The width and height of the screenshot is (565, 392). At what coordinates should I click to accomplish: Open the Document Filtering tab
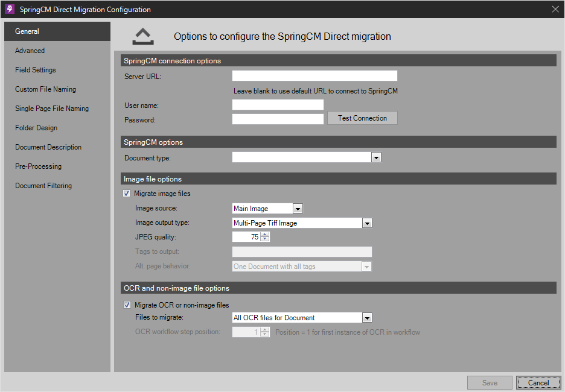57,186
